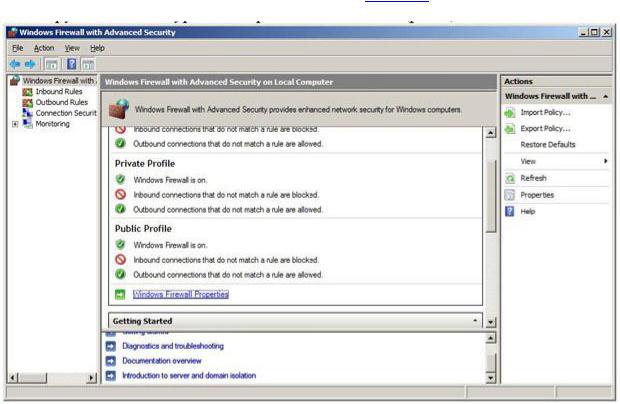Viewport: 620px width, 404px height.
Task: Click the Refresh icon in Actions pane
Action: 510,178
